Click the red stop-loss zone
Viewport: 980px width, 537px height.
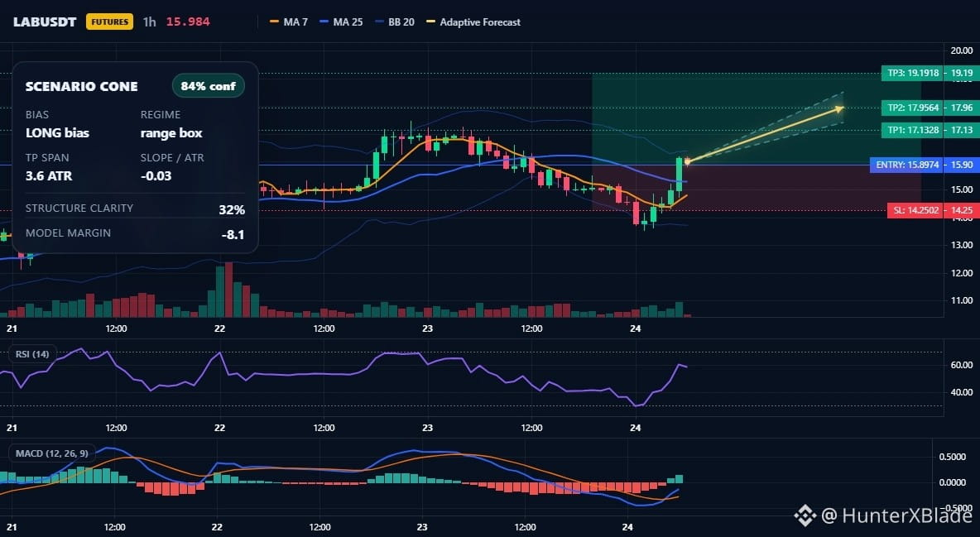[757, 188]
